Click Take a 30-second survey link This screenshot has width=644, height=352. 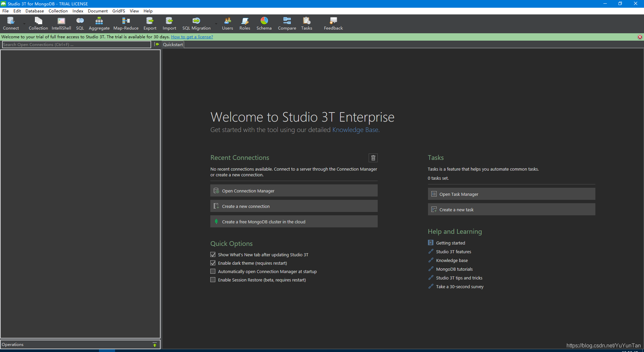pyautogui.click(x=460, y=287)
